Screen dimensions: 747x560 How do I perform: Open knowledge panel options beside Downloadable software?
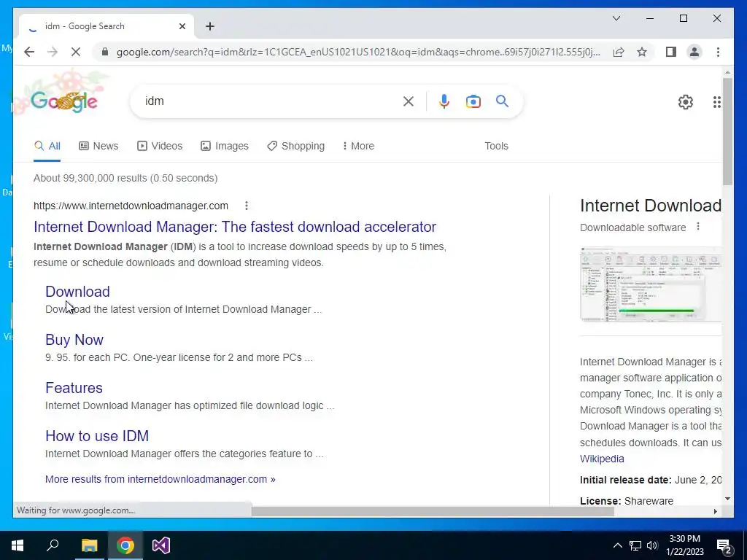698,227
